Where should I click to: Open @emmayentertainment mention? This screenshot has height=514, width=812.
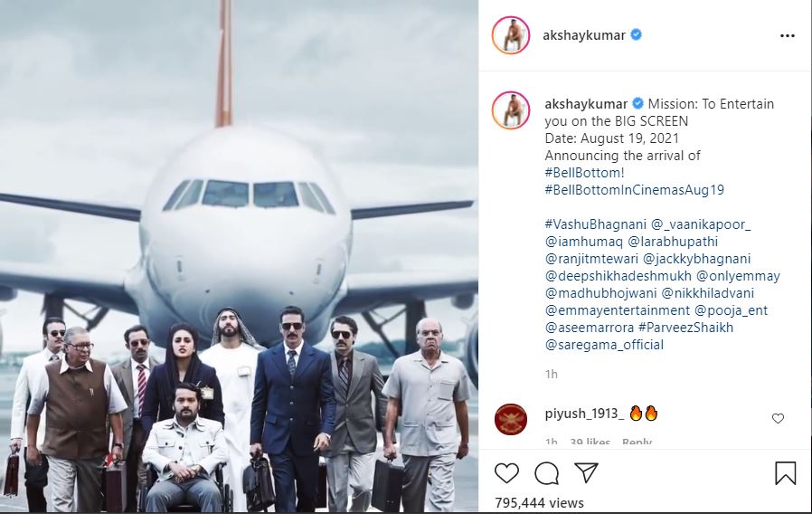point(618,310)
